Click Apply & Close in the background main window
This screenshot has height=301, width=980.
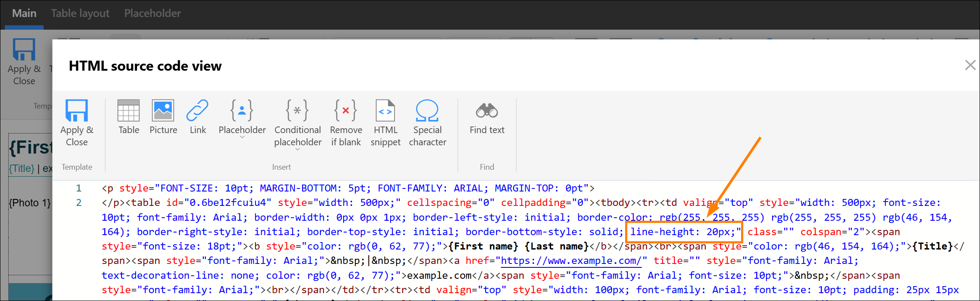coord(24,62)
